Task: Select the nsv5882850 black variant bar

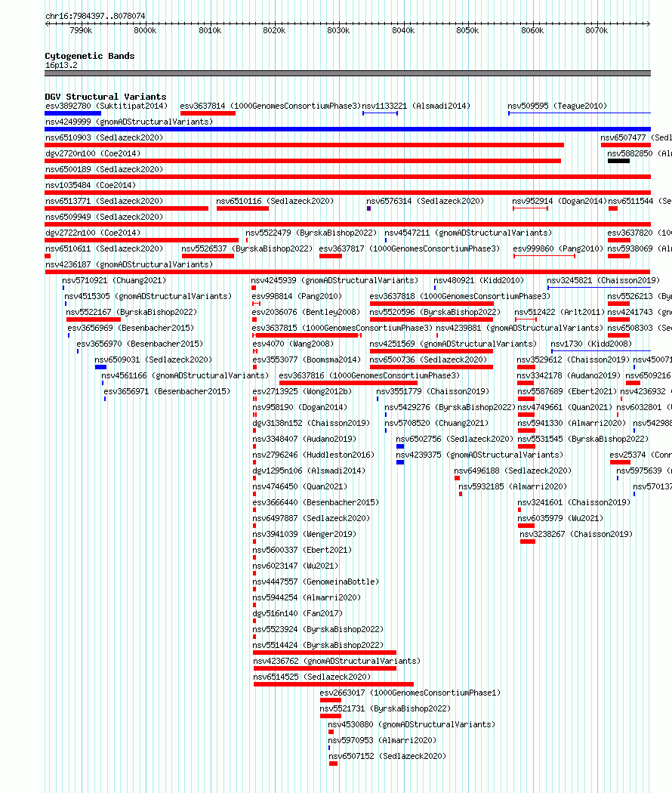Action: [x=618, y=161]
